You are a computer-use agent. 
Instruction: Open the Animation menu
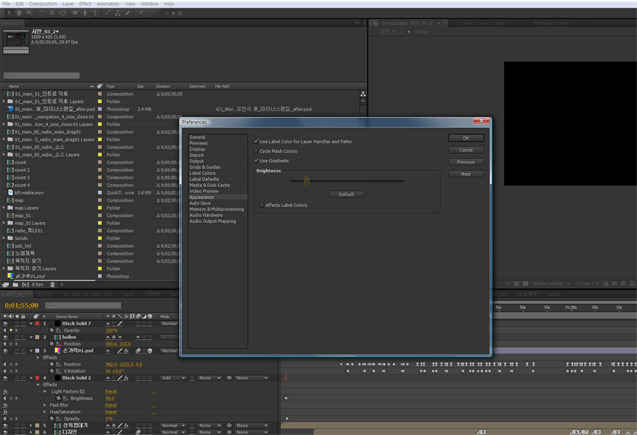tap(108, 4)
